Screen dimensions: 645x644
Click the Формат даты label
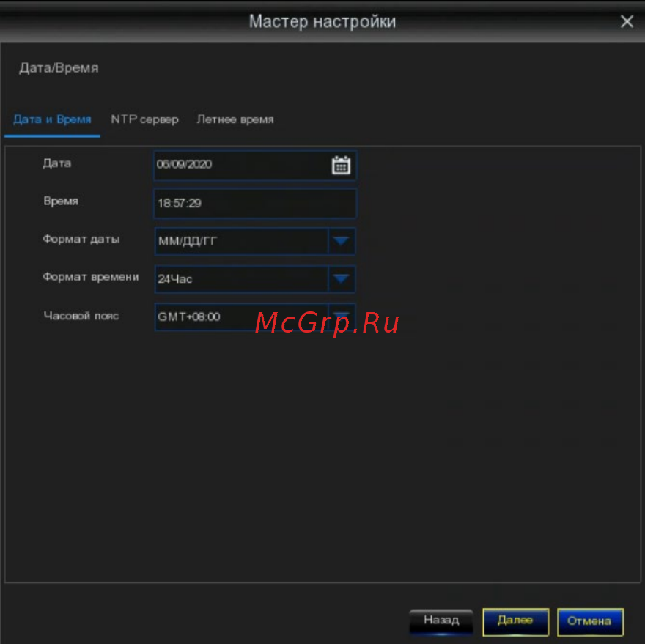coord(81,239)
